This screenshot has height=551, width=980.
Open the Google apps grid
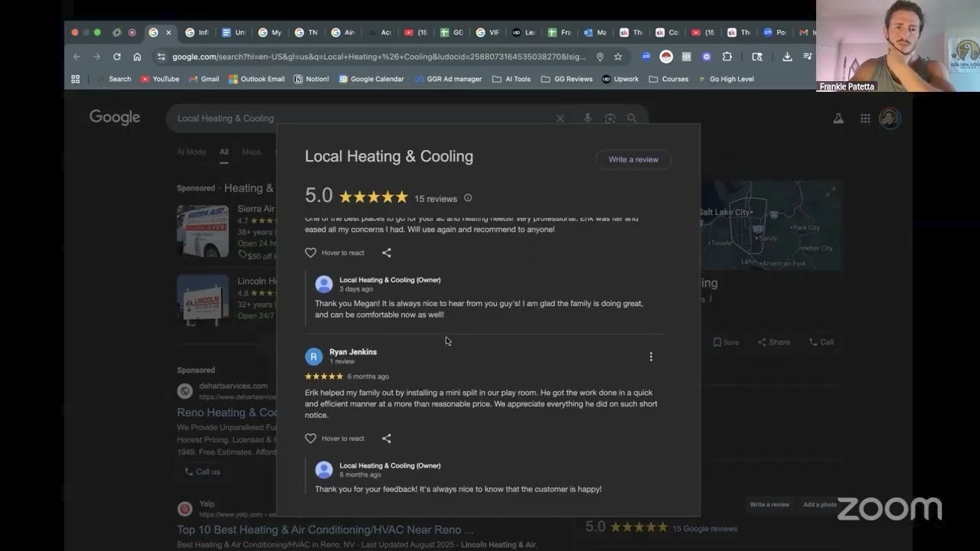click(865, 119)
